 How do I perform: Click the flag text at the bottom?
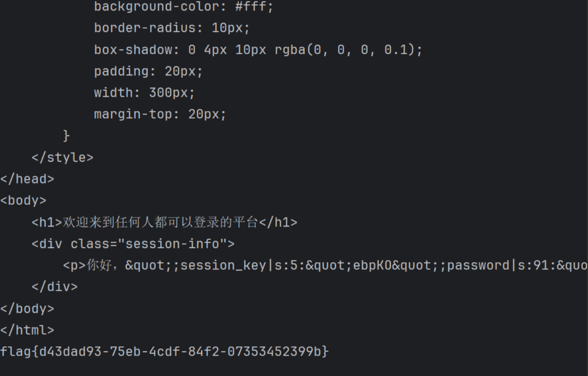point(164,351)
